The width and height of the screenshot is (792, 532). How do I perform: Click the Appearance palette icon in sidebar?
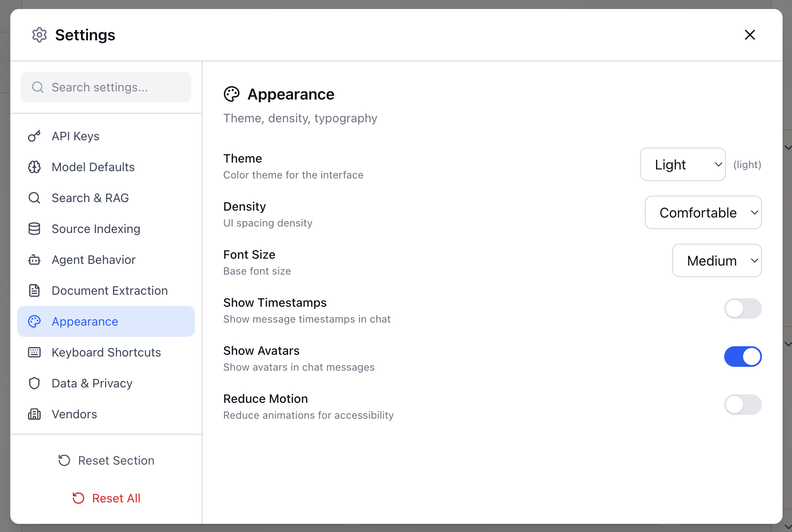point(34,321)
